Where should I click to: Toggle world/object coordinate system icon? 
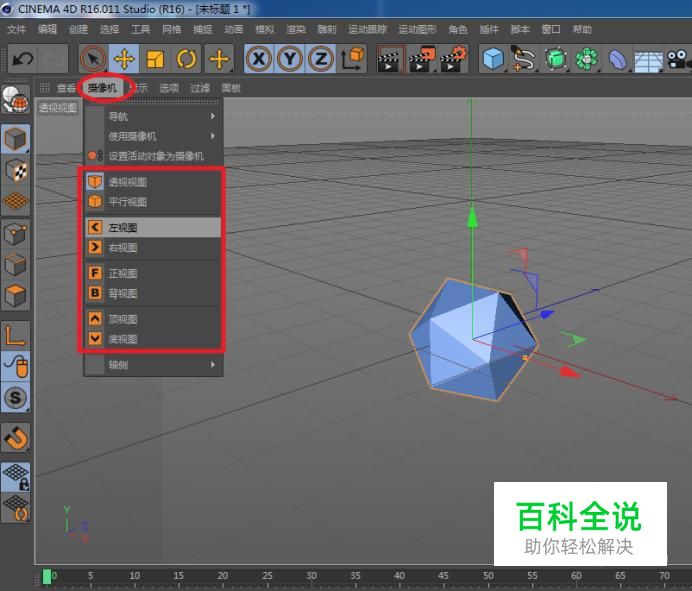pyautogui.click(x=352, y=59)
